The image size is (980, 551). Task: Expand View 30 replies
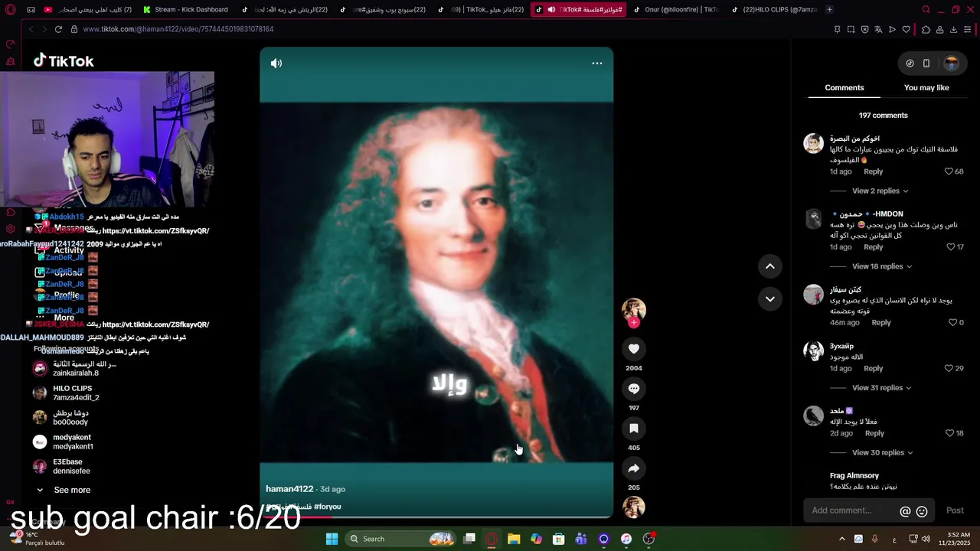coord(882,453)
